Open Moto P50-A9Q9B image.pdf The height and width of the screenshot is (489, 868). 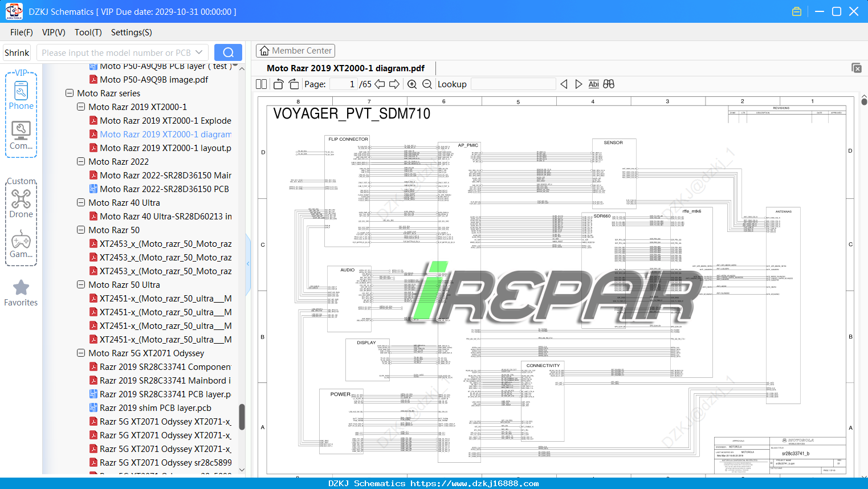pos(149,79)
